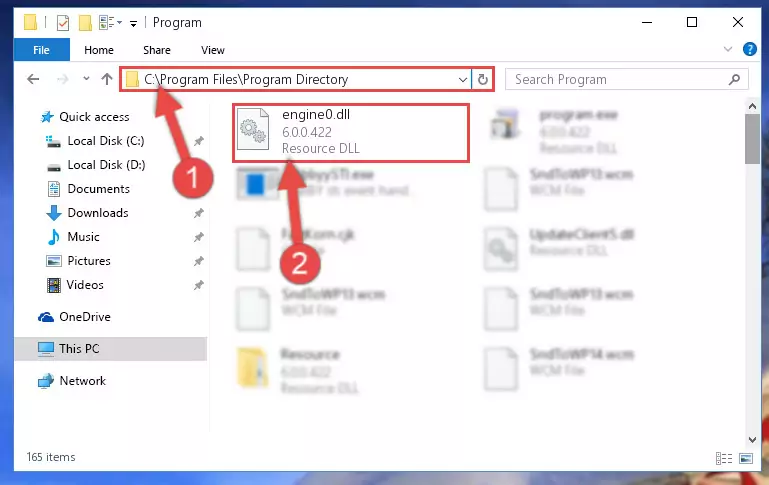The height and width of the screenshot is (485, 769).
Task: Click the Search Program box
Action: [x=626, y=79]
